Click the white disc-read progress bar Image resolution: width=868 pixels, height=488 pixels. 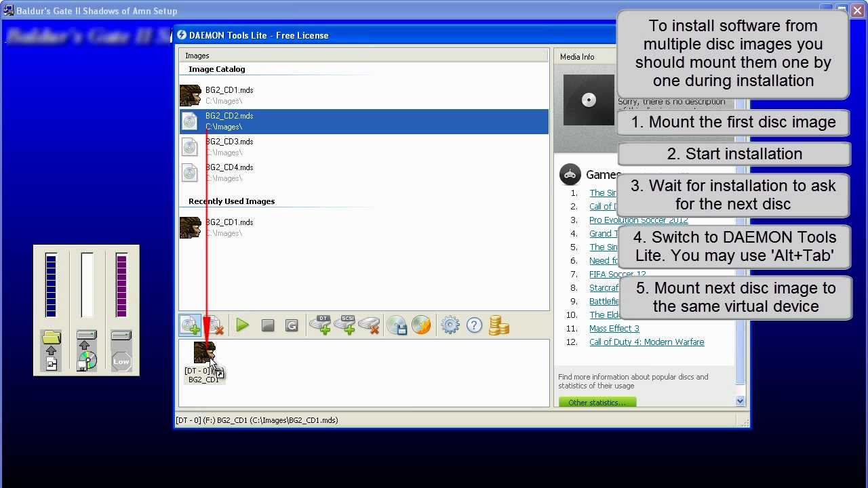pos(87,285)
